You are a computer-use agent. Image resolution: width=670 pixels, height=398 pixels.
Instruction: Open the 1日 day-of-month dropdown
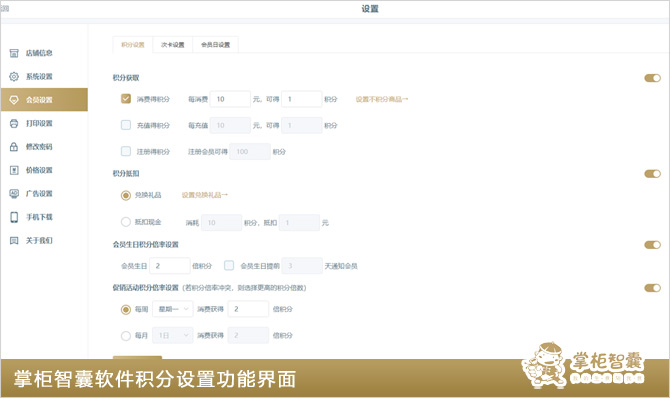tap(173, 335)
